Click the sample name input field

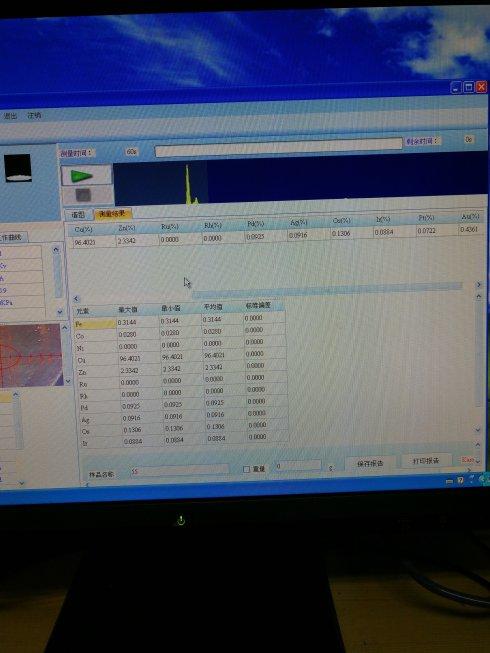[x=179, y=471]
